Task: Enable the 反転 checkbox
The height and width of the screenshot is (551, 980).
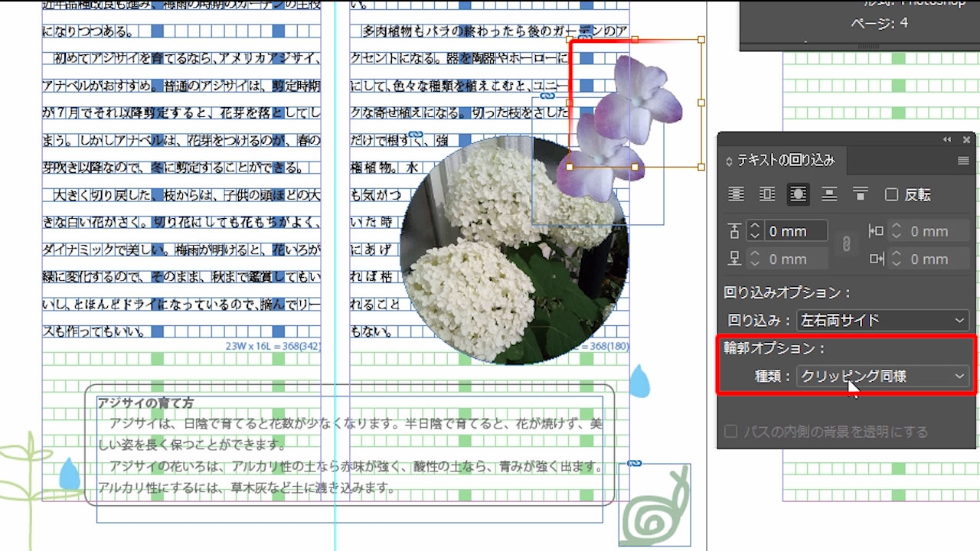Action: tap(891, 195)
